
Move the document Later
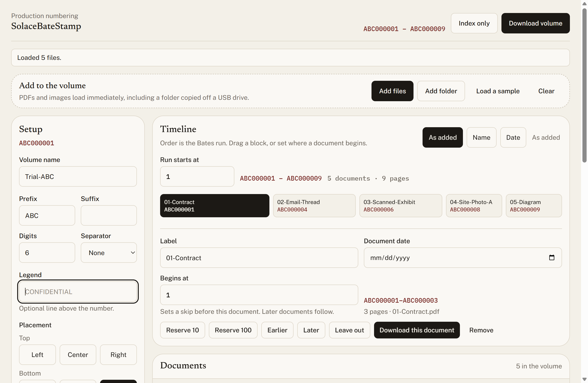point(311,330)
